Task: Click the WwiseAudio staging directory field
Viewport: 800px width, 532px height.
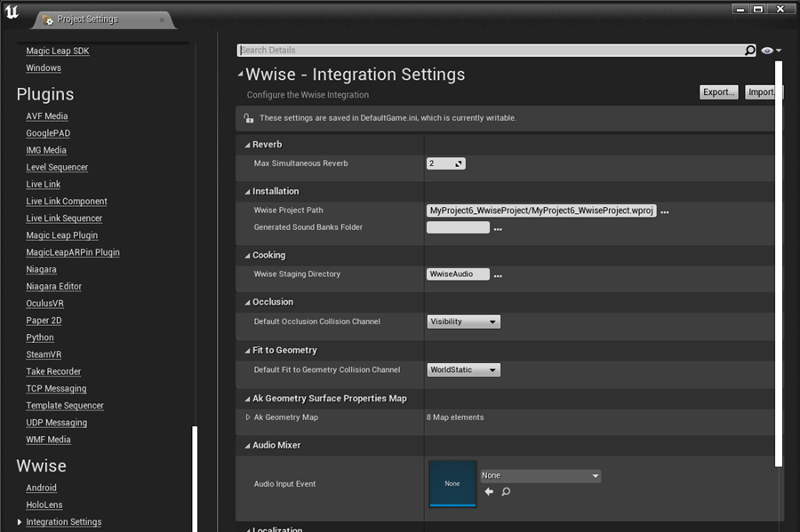Action: coord(458,274)
